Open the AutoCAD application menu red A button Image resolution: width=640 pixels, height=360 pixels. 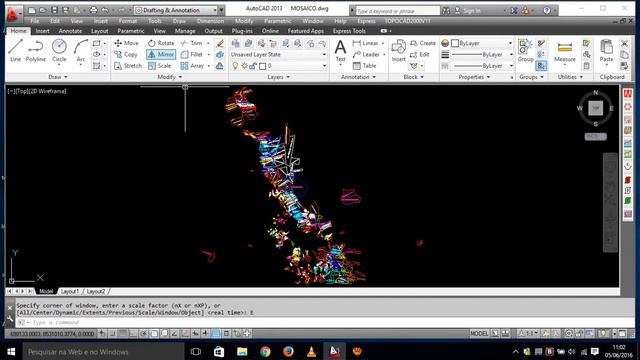tap(12, 13)
